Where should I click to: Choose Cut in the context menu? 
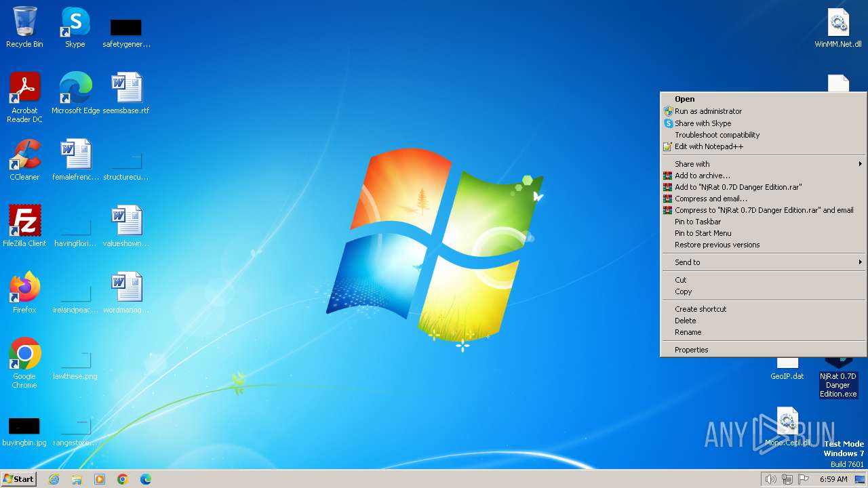pos(764,280)
